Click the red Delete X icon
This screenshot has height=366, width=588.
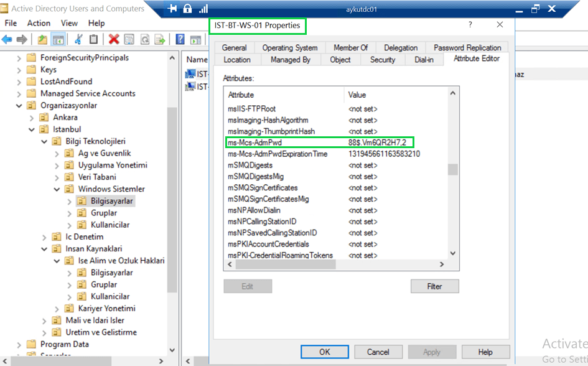[113, 40]
